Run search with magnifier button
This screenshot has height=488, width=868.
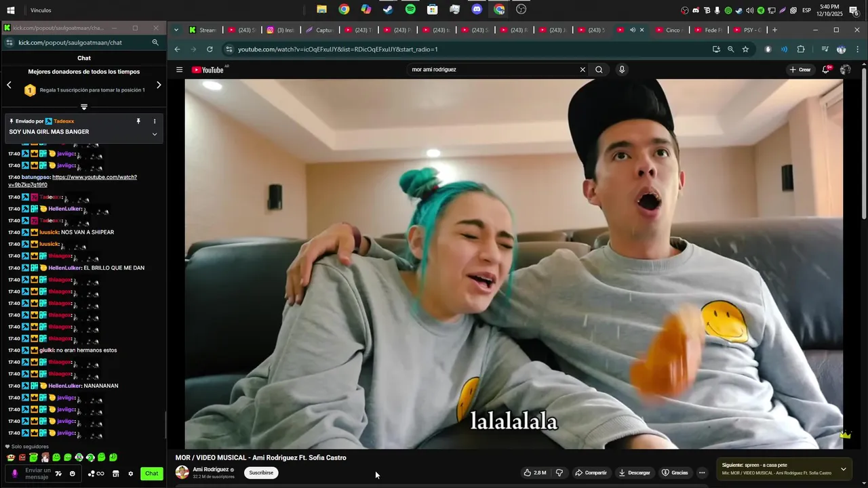point(599,69)
